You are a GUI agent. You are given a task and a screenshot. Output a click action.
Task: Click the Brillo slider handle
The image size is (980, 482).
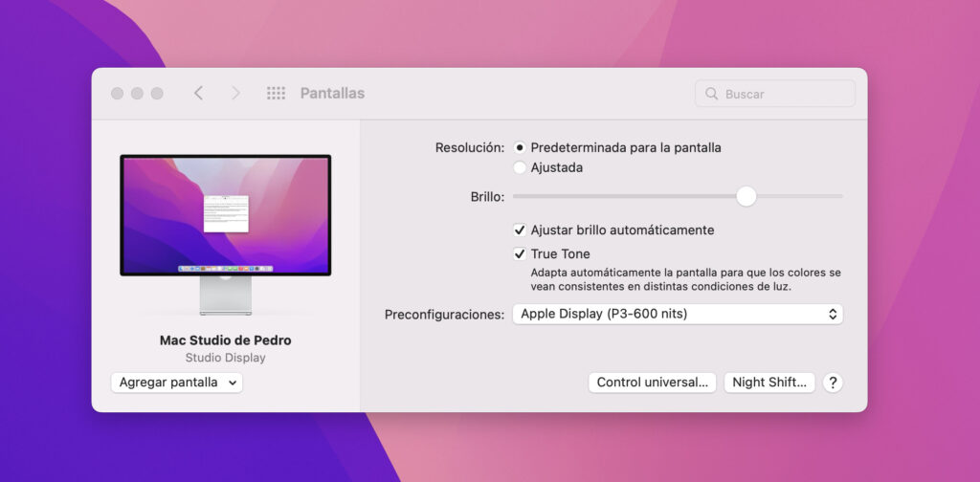[746, 196]
